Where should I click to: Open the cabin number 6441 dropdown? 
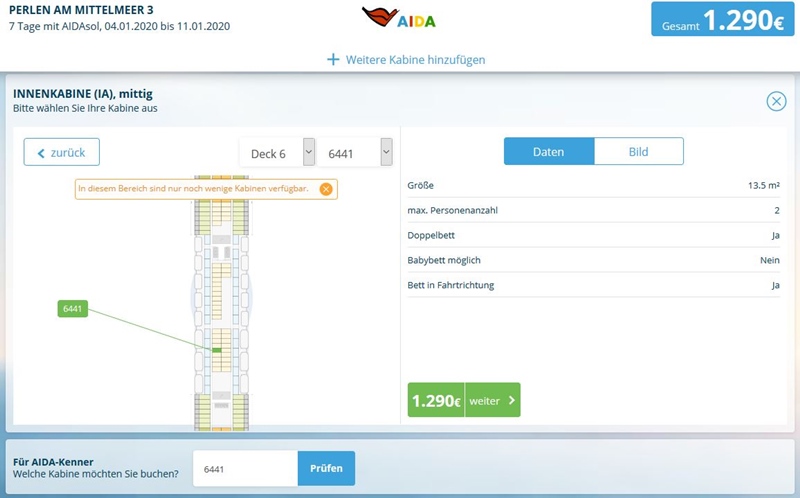pyautogui.click(x=354, y=153)
